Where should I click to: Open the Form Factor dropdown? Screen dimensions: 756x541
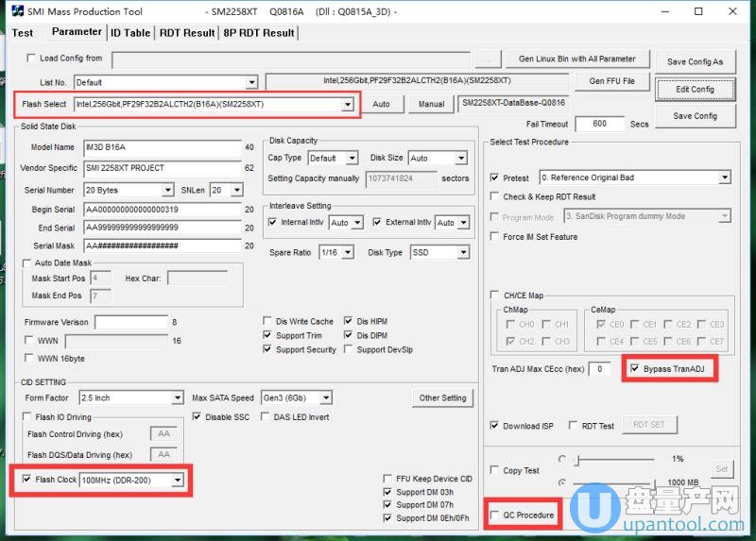click(177, 397)
